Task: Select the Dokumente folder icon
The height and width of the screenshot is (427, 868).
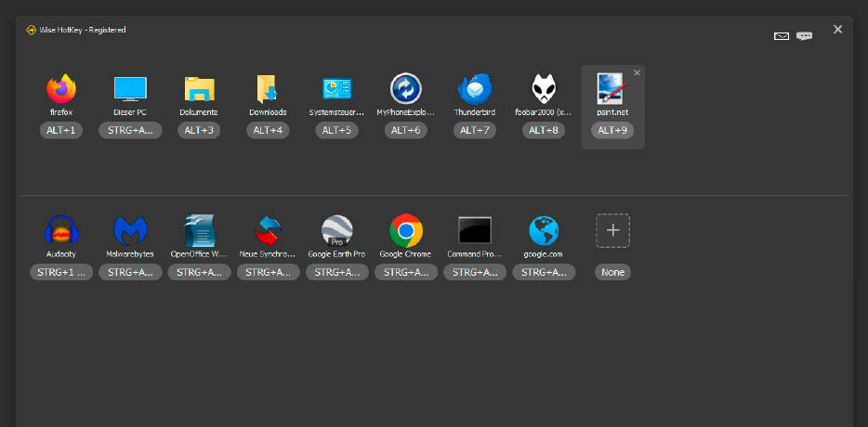Action: (x=199, y=89)
